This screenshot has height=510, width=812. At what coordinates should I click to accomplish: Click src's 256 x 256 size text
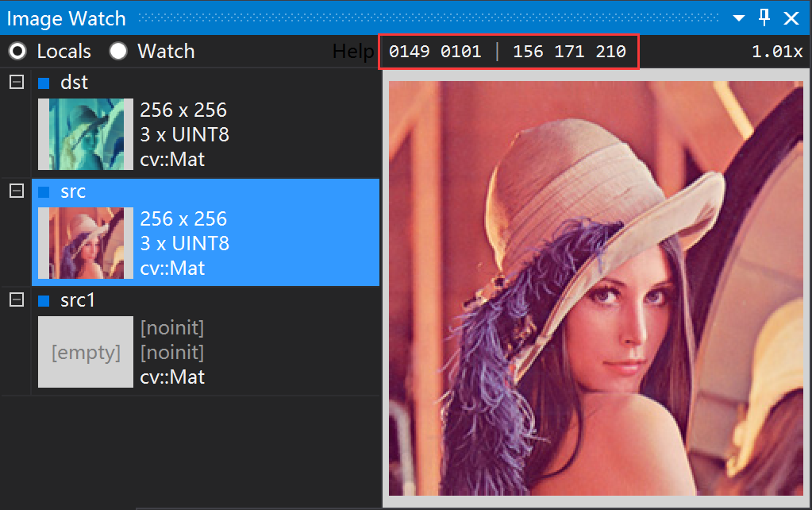(x=183, y=218)
